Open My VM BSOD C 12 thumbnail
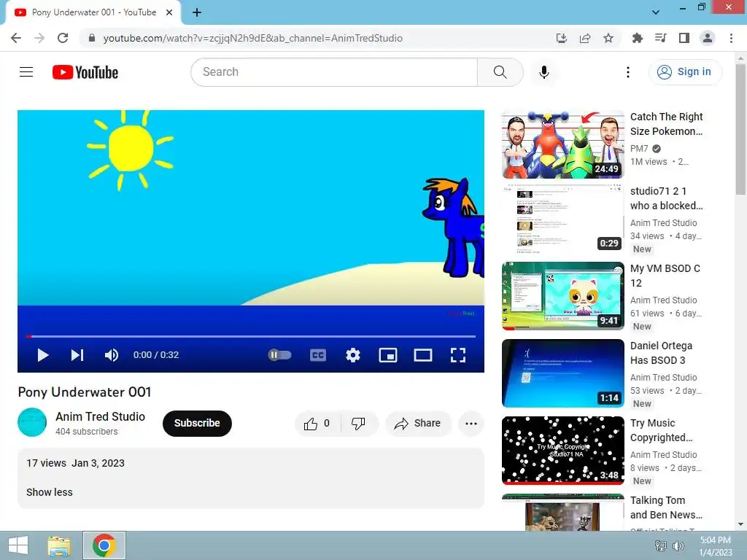747x560 pixels. [x=563, y=296]
